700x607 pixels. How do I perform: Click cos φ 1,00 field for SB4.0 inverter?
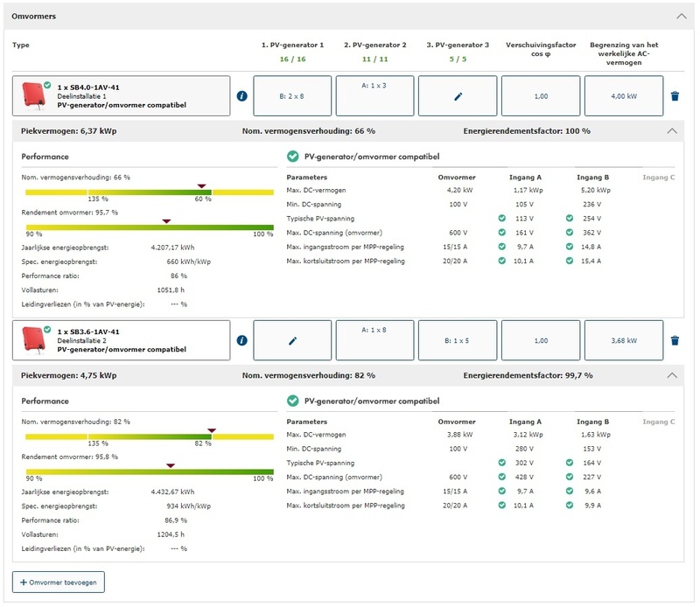[541, 96]
